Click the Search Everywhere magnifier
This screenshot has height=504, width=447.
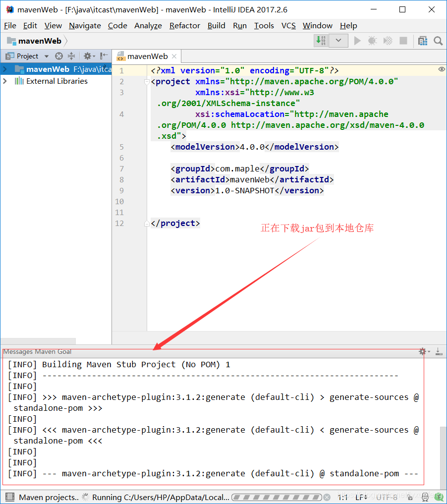click(438, 41)
